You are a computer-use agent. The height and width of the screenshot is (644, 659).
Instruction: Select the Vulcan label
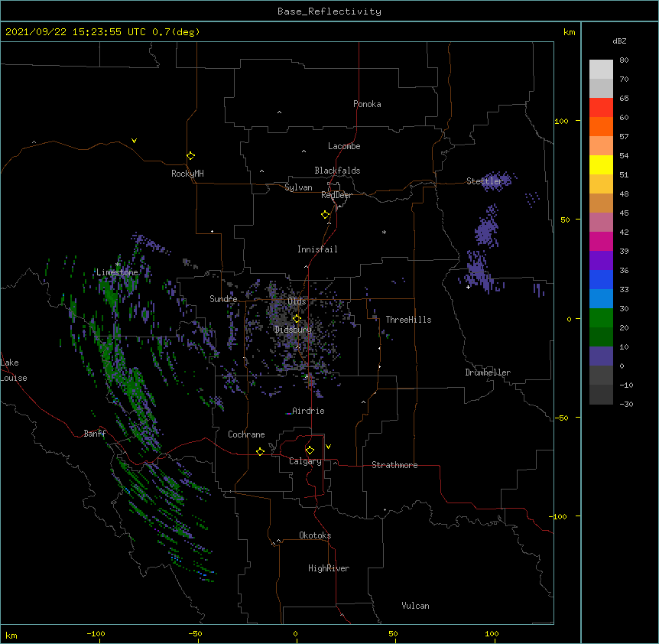415,605
